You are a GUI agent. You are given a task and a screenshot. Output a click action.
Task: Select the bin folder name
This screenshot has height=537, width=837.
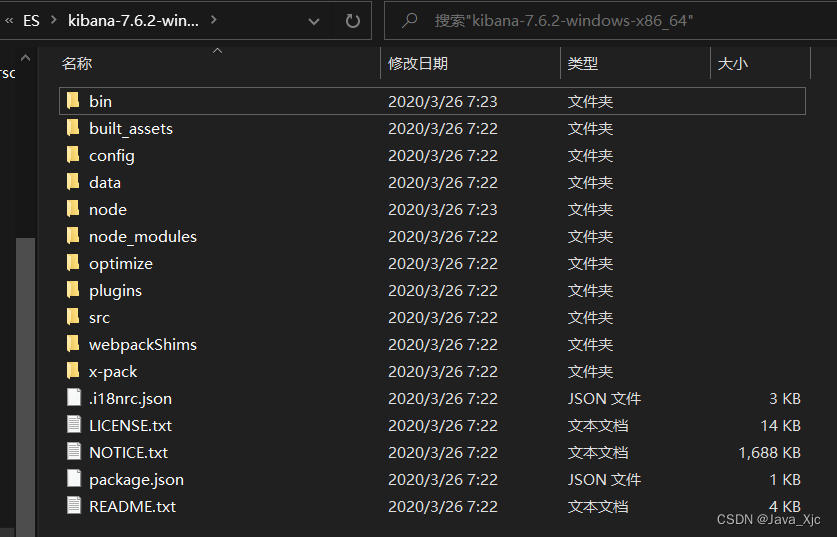click(x=100, y=101)
